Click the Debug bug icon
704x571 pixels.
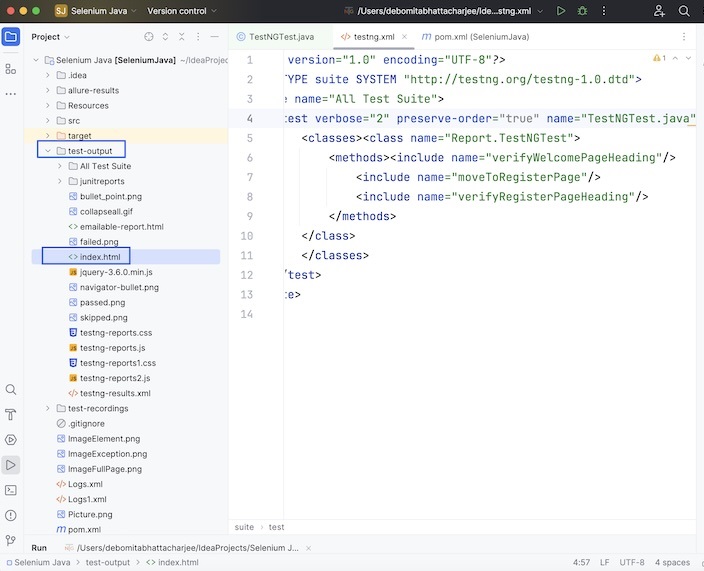[582, 11]
